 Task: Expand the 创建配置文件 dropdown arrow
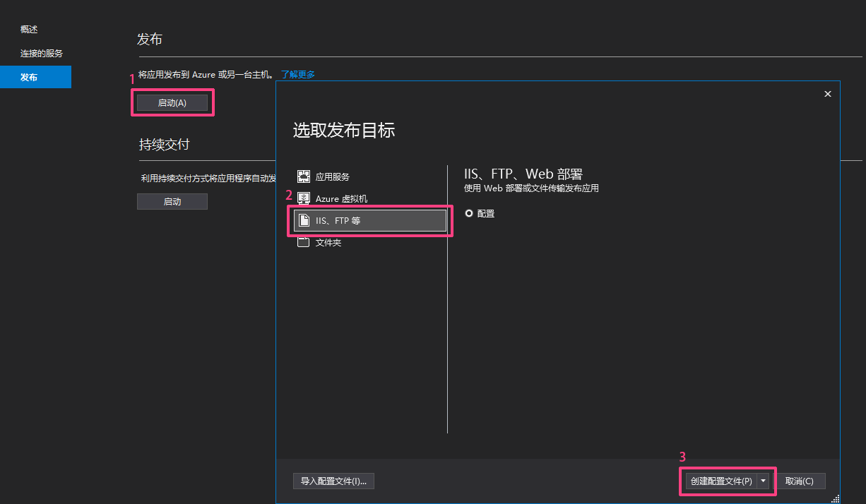tap(763, 481)
